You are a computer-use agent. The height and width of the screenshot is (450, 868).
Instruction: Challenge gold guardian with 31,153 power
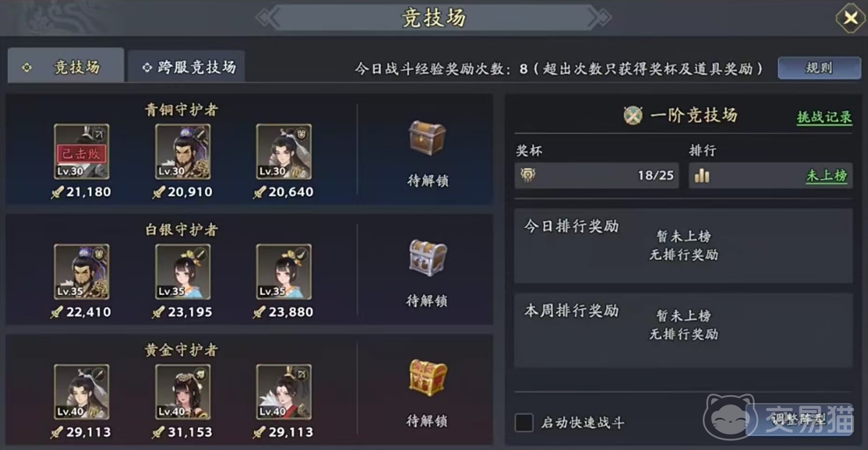[x=183, y=392]
